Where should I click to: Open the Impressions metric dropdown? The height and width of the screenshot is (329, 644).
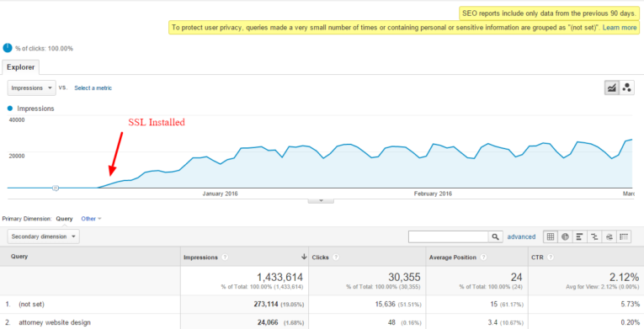[x=32, y=88]
